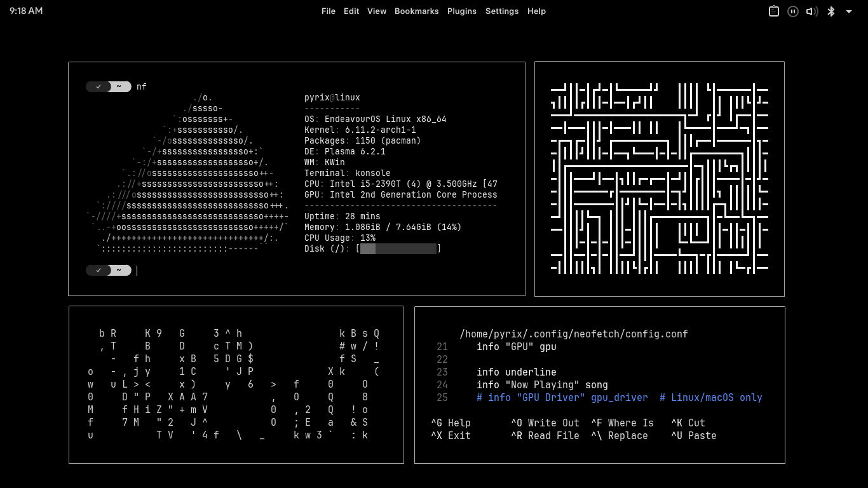
Task: Click the pipes maze terminal pane
Action: pyautogui.click(x=660, y=179)
